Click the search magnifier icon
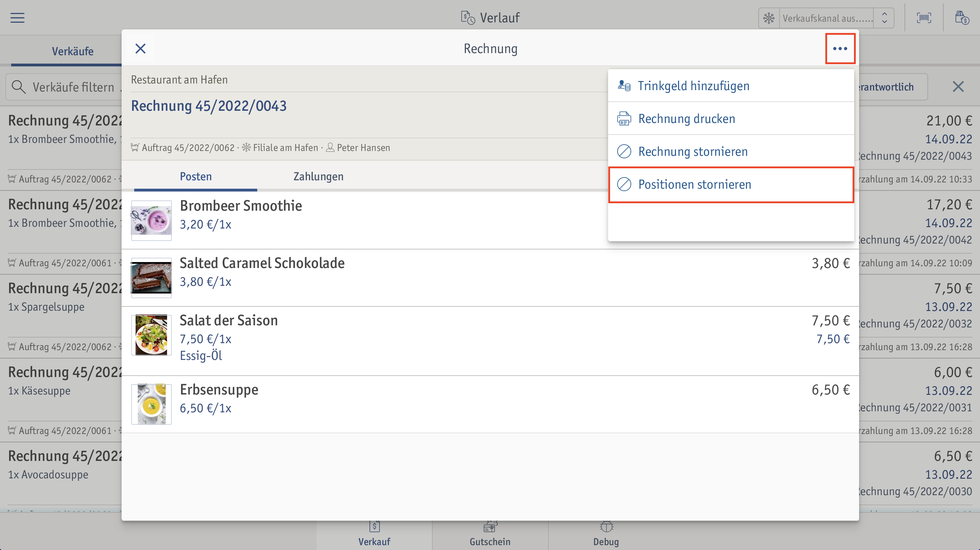980x550 pixels. [18, 87]
